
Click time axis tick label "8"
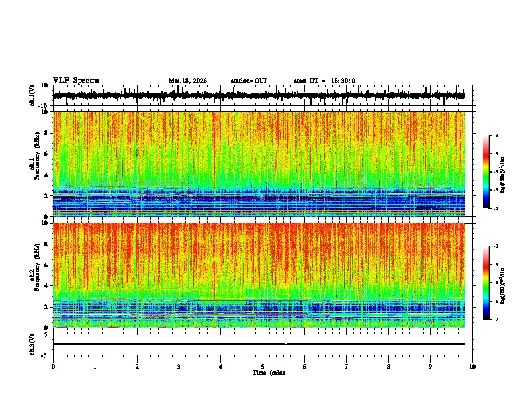tap(388, 367)
